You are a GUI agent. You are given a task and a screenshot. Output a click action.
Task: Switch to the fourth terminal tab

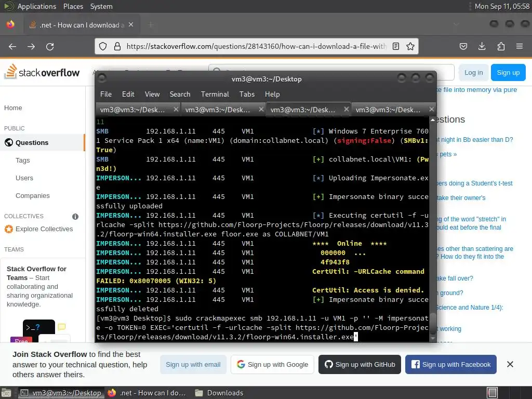tap(394, 110)
